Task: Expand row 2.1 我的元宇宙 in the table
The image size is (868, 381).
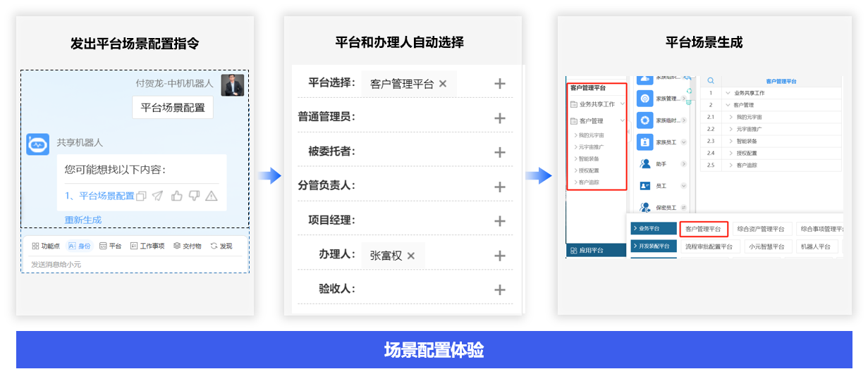Action: [x=731, y=117]
